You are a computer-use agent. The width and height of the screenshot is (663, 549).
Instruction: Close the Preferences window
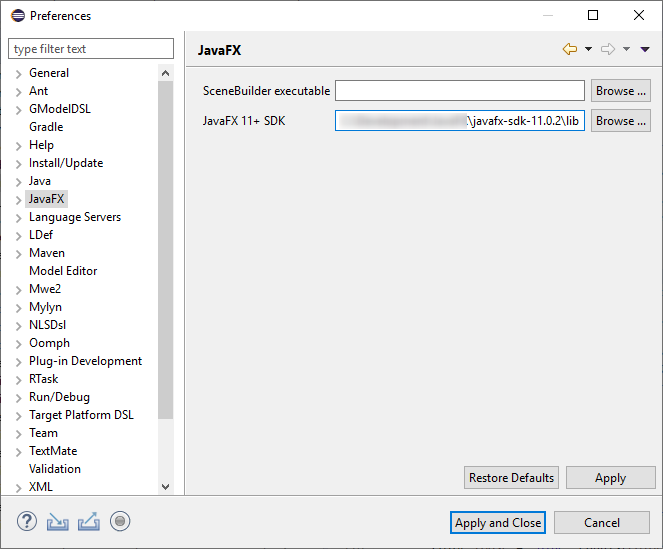pos(639,15)
